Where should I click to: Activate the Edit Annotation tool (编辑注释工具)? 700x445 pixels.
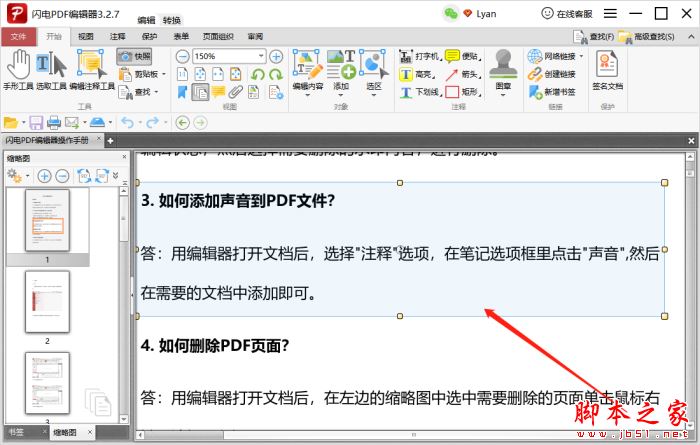[92, 70]
